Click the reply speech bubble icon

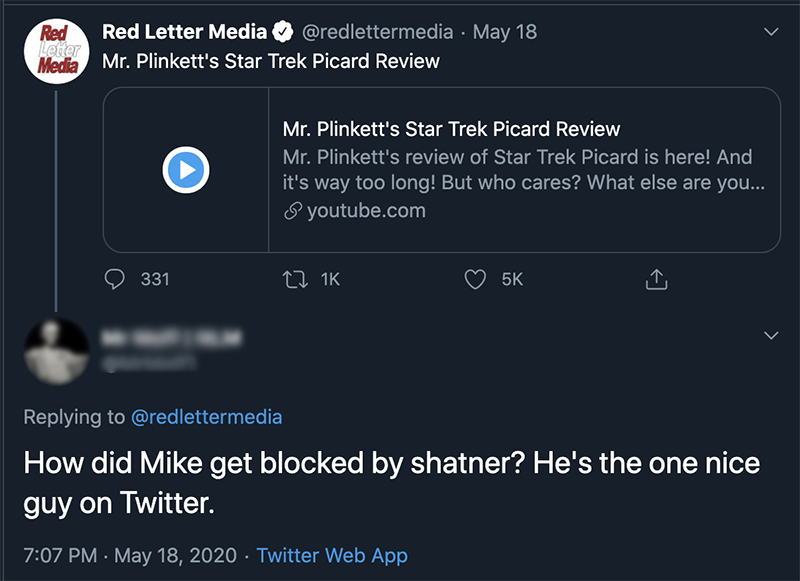tap(114, 279)
